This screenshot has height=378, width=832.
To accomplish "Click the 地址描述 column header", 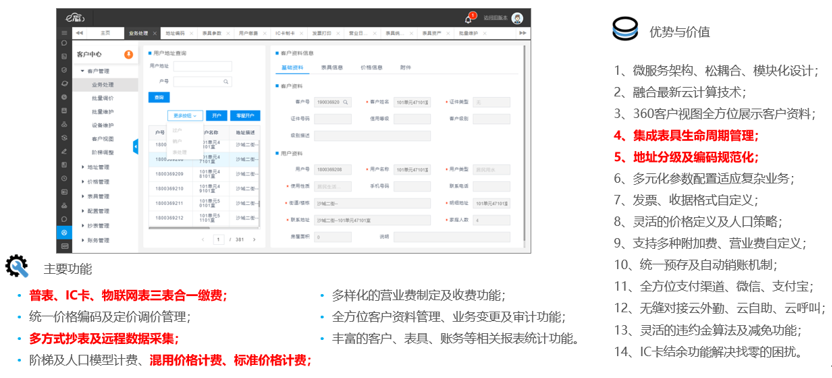I will (x=245, y=132).
